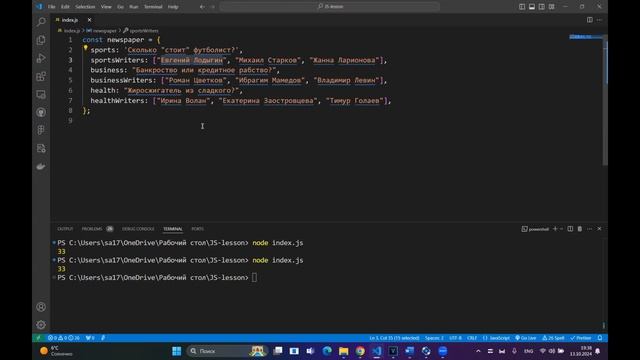
Task: Click the remote window status bar icon
Action: pos(38,338)
